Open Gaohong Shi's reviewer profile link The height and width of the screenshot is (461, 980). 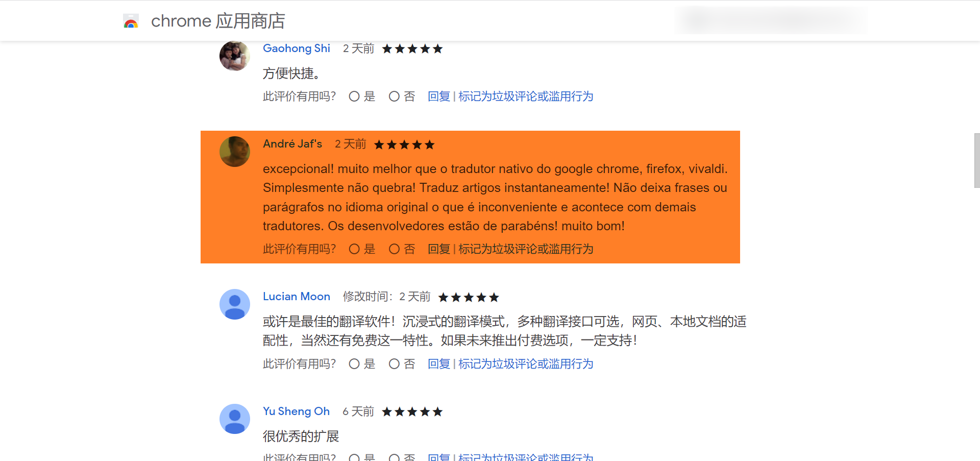[297, 48]
